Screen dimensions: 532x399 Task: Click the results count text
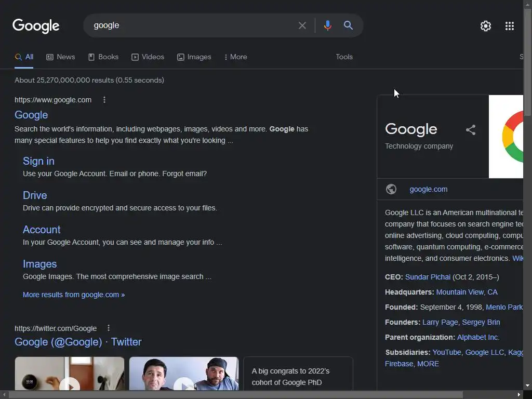[89, 80]
